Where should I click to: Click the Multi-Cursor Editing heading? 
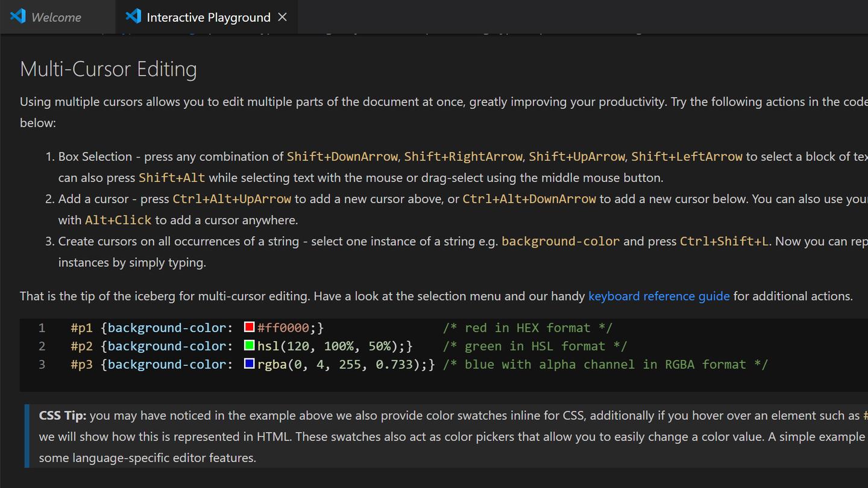pyautogui.click(x=108, y=69)
